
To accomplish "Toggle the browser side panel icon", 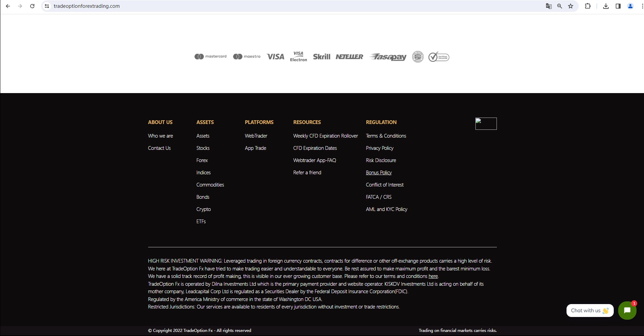I will 618,6.
